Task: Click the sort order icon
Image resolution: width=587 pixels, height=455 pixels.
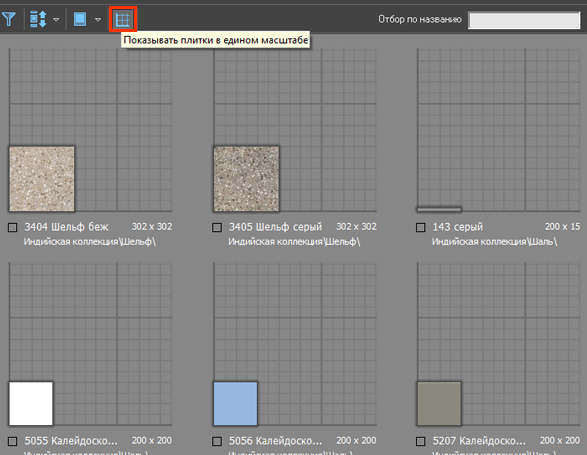Action: point(38,19)
